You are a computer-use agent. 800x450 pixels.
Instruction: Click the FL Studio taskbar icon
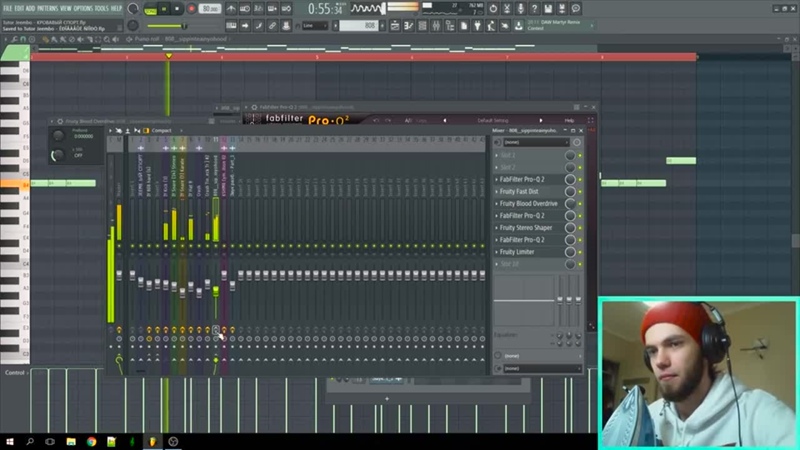pyautogui.click(x=153, y=441)
